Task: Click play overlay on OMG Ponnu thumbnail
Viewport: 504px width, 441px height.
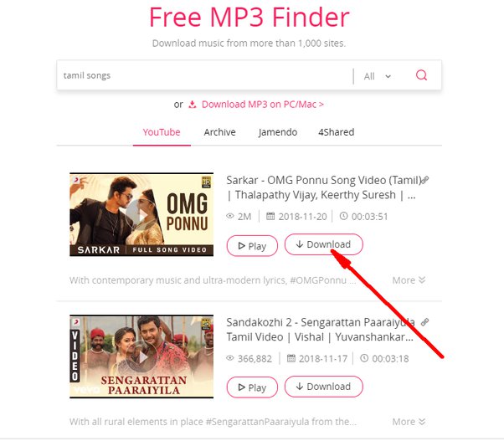Action: point(141,215)
